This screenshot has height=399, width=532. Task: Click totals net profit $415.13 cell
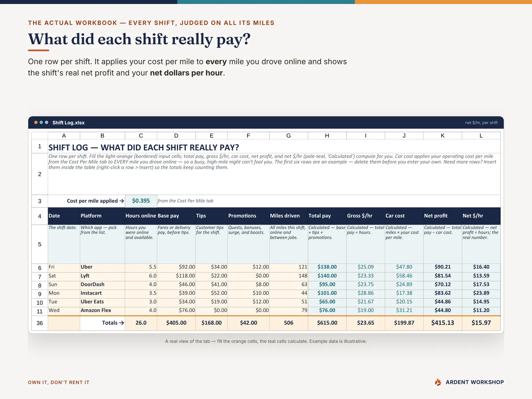tap(443, 323)
